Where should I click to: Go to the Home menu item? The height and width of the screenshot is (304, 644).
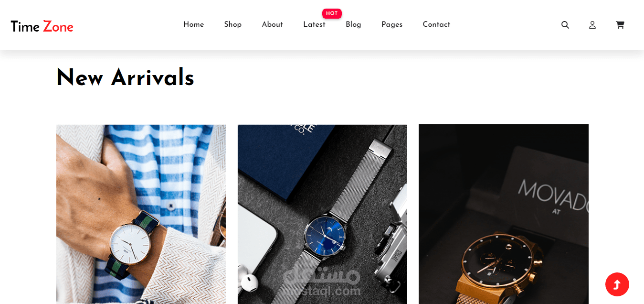click(193, 24)
